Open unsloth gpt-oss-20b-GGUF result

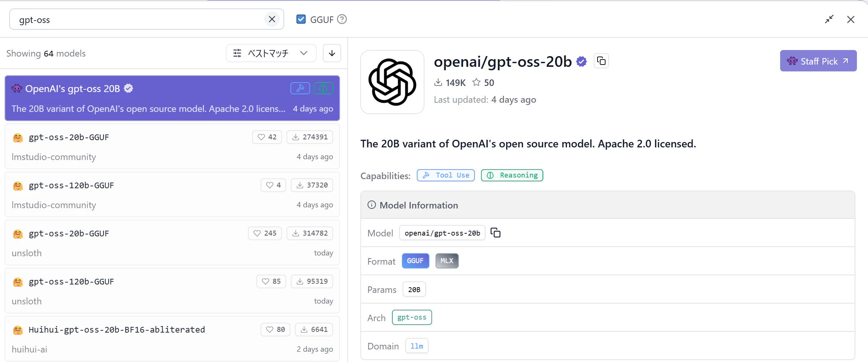coord(172,242)
